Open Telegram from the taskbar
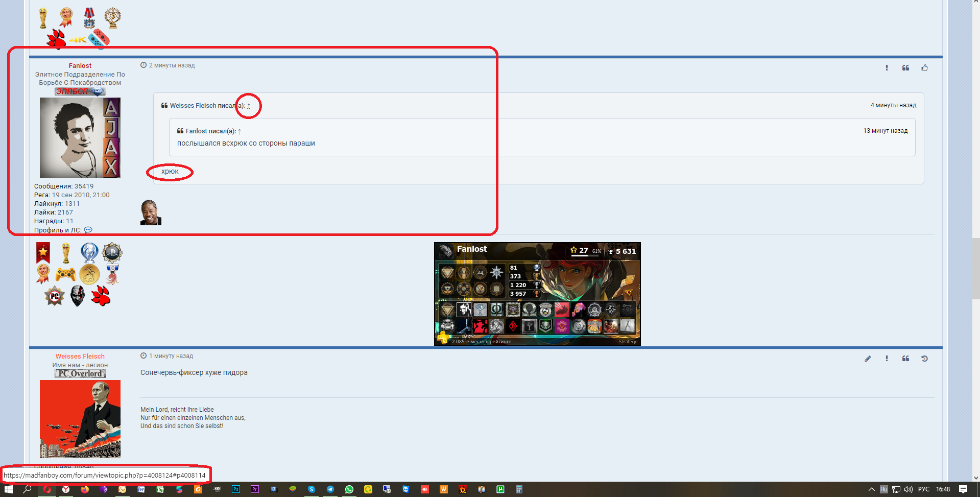The height and width of the screenshot is (497, 980). (330, 489)
